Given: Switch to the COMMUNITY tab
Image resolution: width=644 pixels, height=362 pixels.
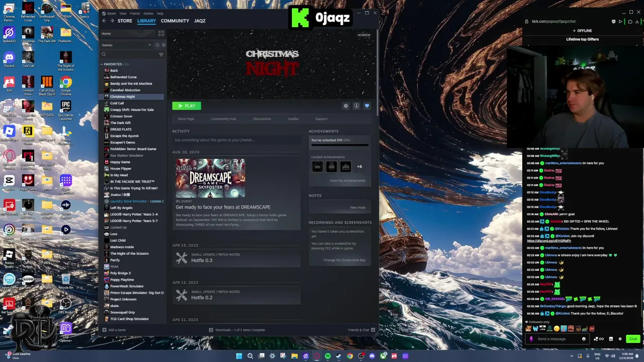Looking at the screenshot, I should pos(175,21).
